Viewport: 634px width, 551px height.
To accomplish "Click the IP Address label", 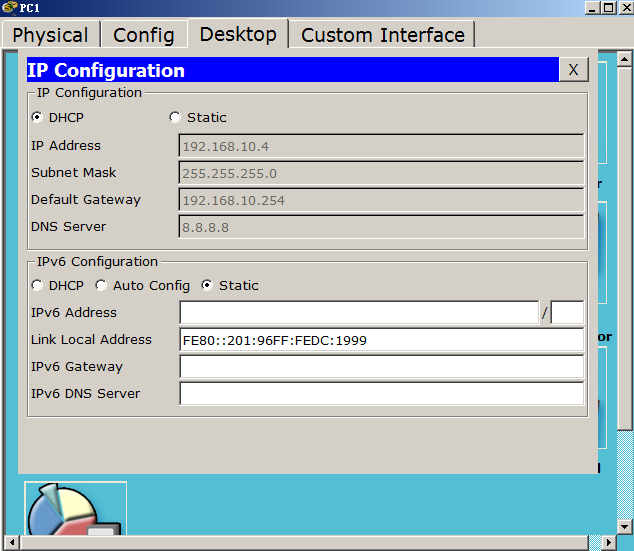I will coord(66,146).
